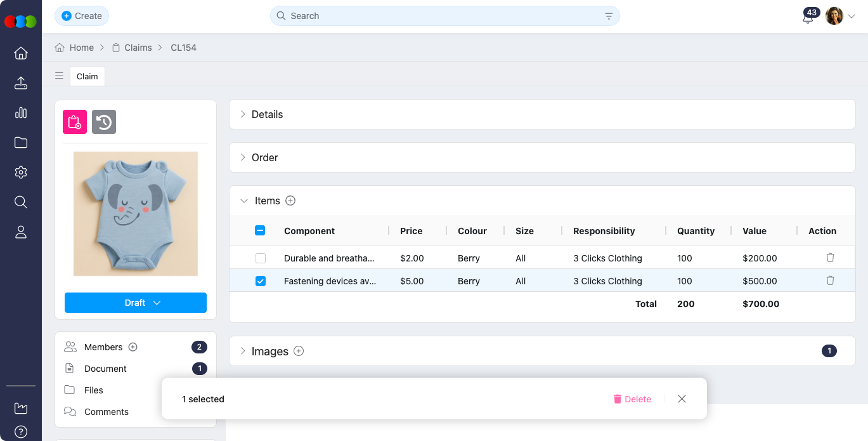Click the baby bodysuit product image

(136, 214)
